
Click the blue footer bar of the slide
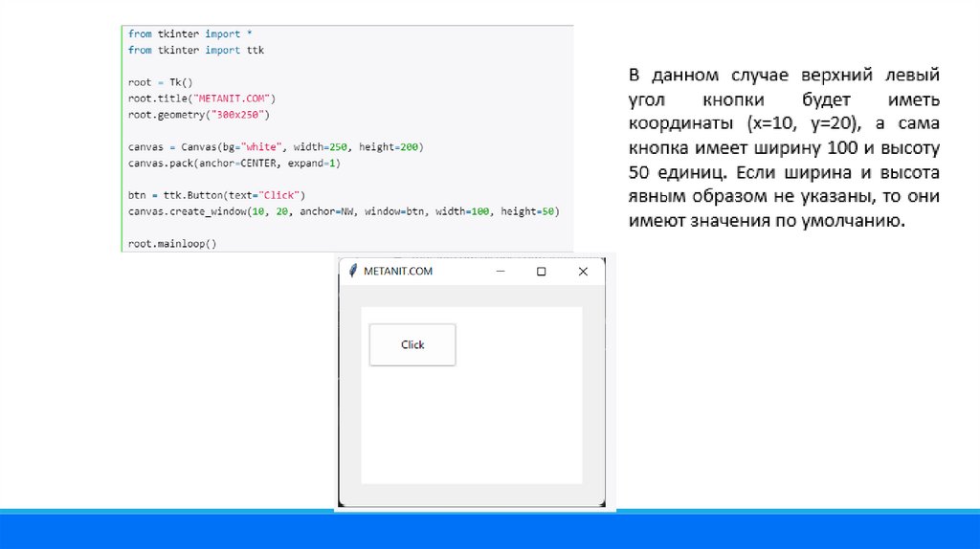click(x=490, y=531)
